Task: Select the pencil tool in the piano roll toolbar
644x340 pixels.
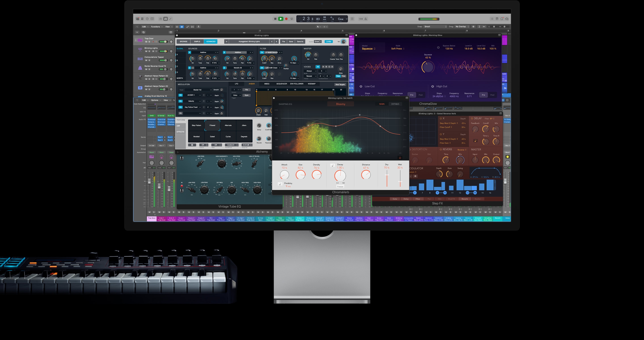Action: click(170, 19)
